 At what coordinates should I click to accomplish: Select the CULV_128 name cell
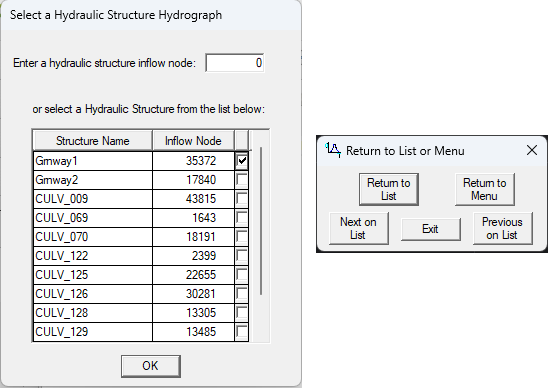point(93,313)
